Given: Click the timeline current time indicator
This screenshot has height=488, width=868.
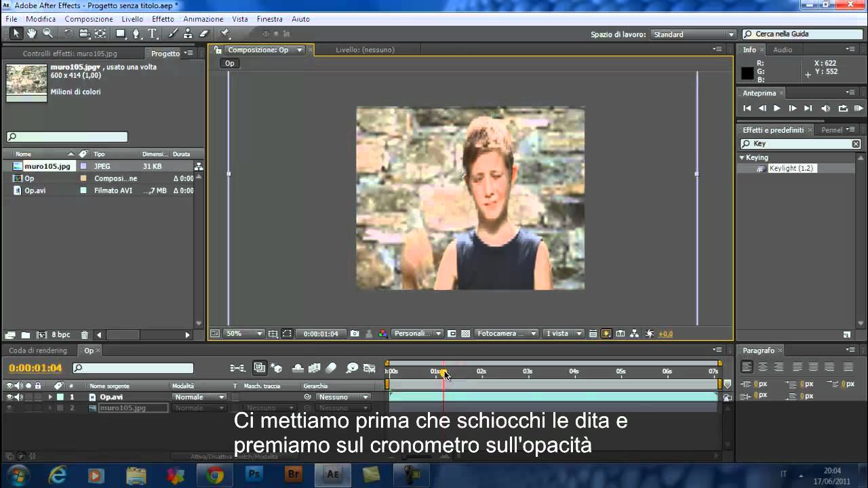Looking at the screenshot, I should click(443, 371).
